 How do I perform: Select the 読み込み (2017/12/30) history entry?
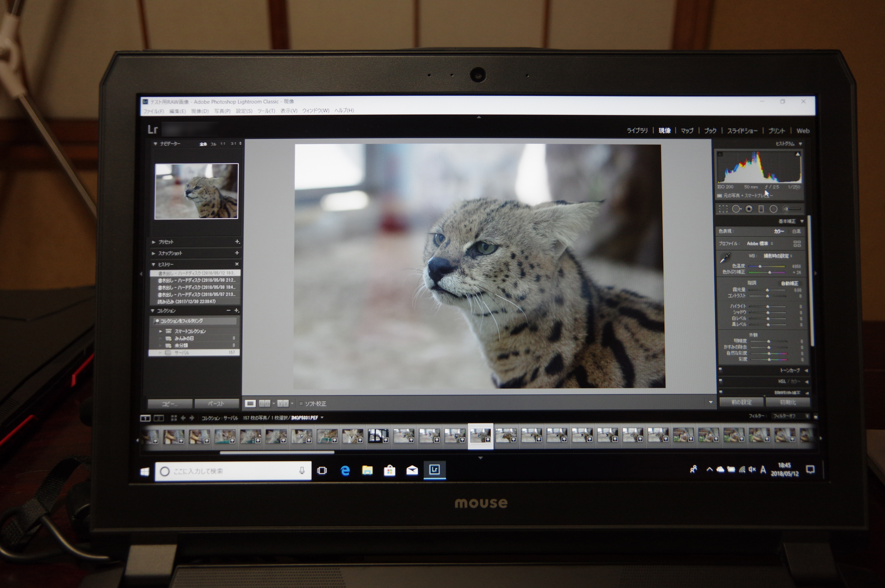(195, 301)
